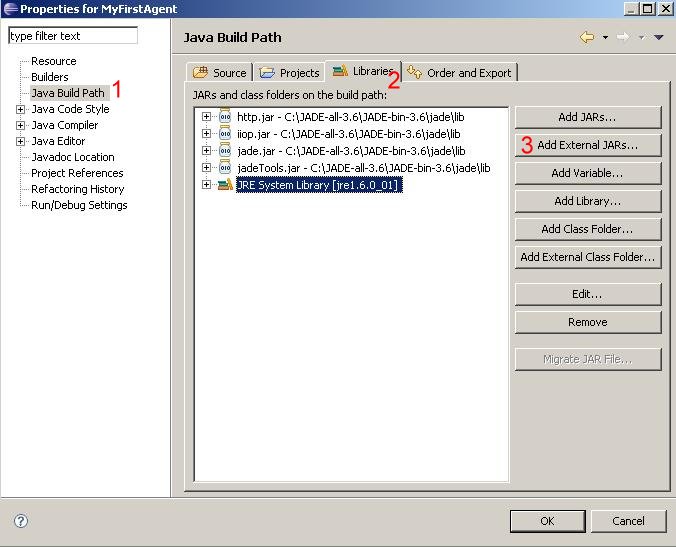Expand the Java Code Style node
676x547 pixels.
point(20,109)
